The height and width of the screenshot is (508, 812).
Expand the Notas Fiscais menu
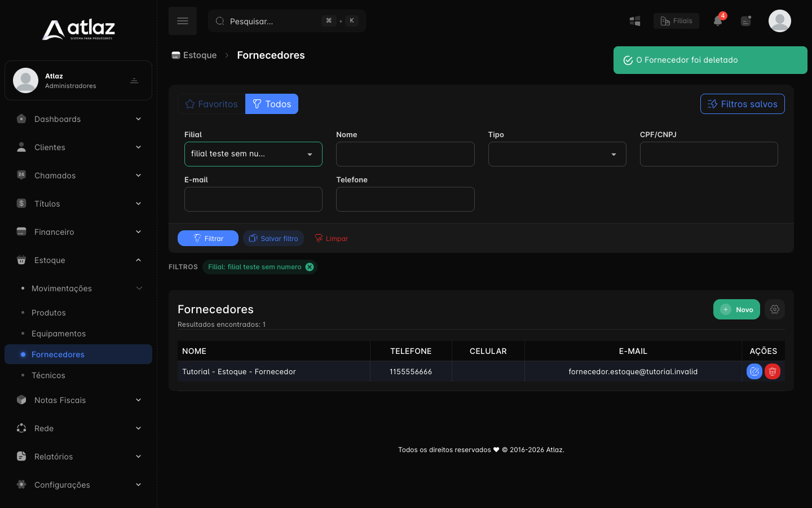(78, 400)
